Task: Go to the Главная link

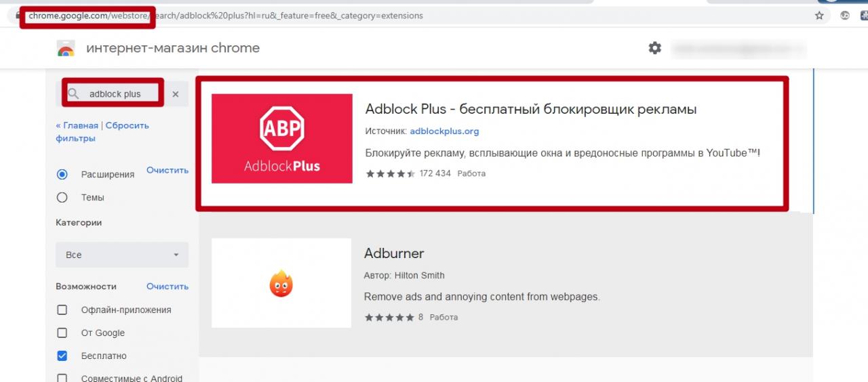Action: pos(79,125)
